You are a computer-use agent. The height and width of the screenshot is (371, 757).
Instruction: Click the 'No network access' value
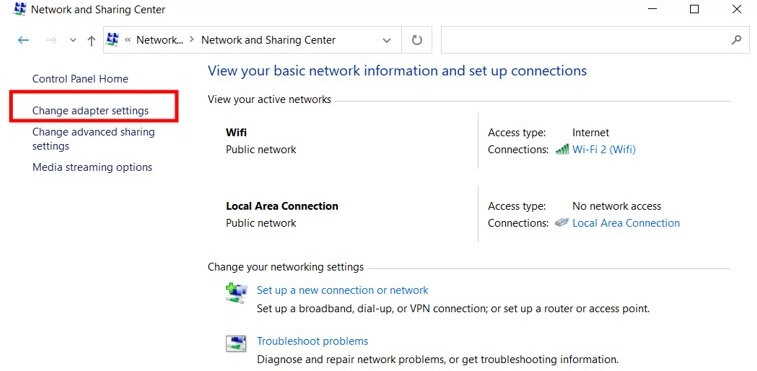click(x=617, y=206)
